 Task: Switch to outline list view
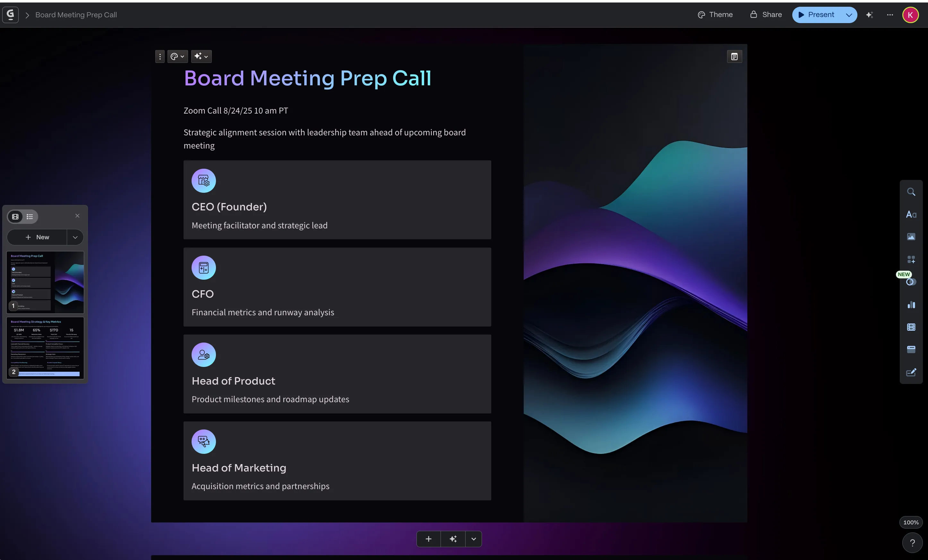click(x=30, y=216)
